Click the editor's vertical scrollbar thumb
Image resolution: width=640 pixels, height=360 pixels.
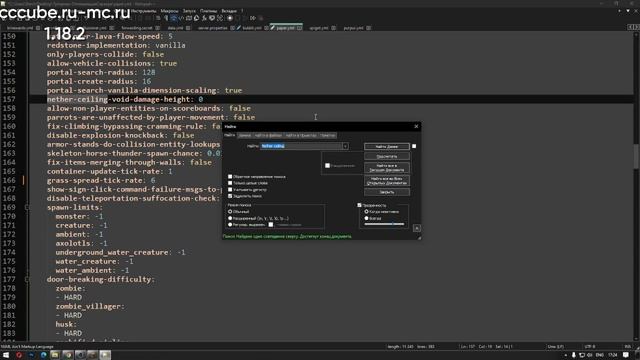[636, 156]
